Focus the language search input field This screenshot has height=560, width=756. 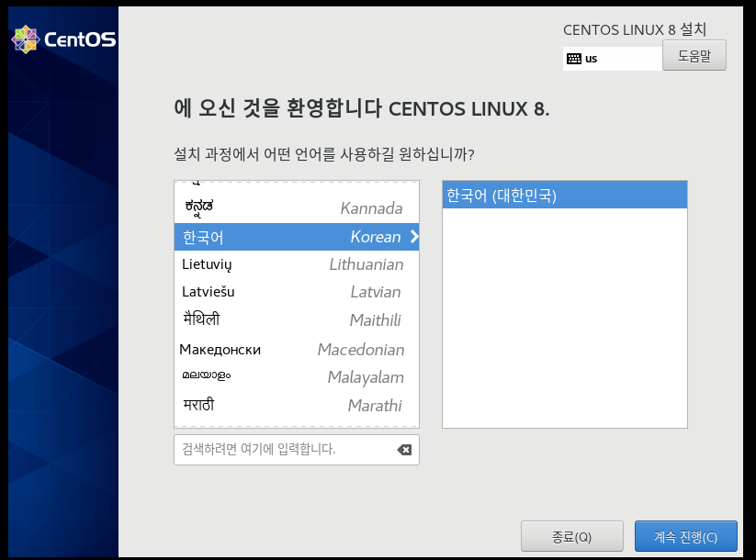point(297,450)
